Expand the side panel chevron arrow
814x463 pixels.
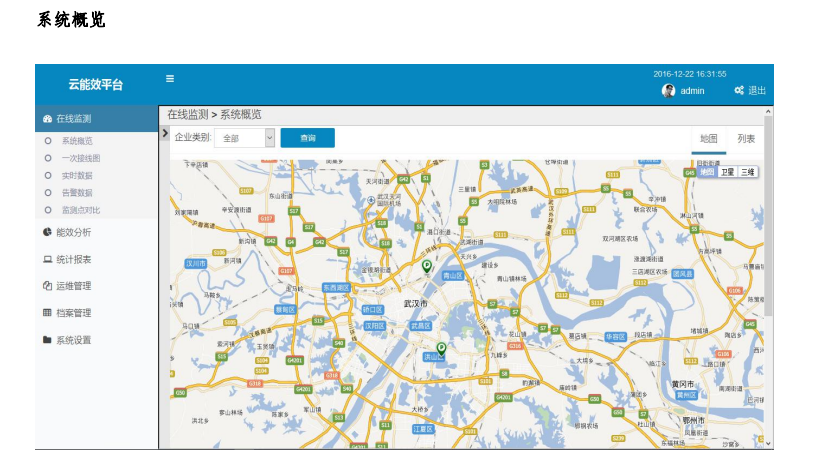pyautogui.click(x=165, y=133)
